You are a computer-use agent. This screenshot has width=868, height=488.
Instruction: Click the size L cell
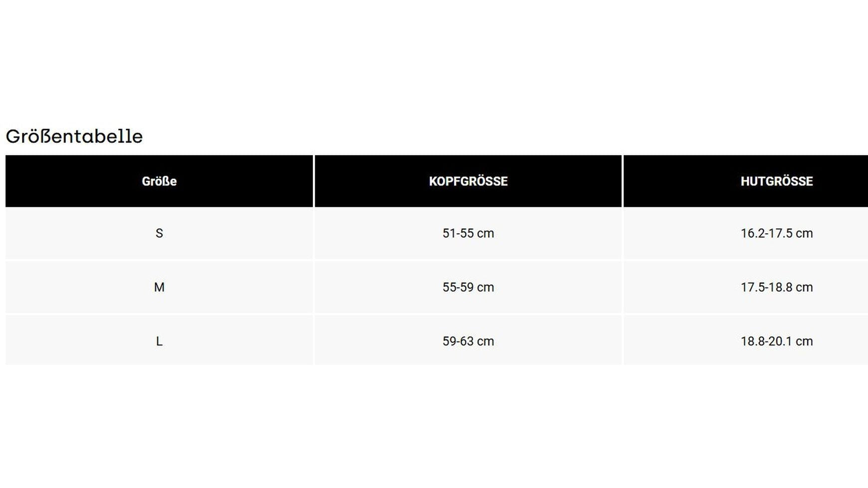pyautogui.click(x=159, y=341)
